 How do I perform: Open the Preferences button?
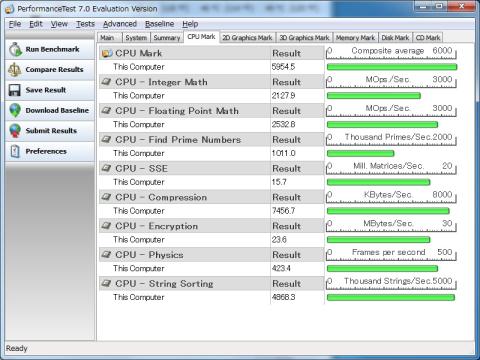coord(50,151)
